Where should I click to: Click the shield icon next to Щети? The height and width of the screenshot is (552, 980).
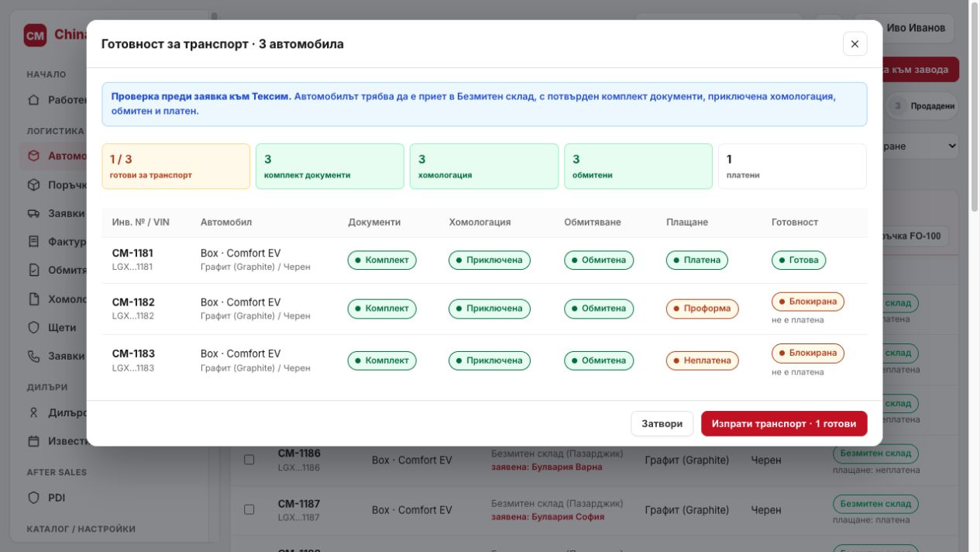(x=33, y=327)
